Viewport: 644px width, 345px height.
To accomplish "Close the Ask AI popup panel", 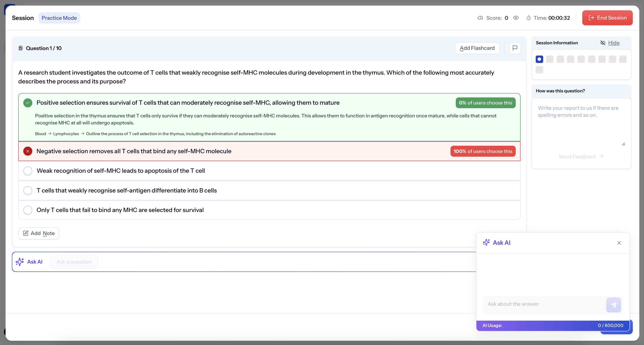I will point(619,243).
